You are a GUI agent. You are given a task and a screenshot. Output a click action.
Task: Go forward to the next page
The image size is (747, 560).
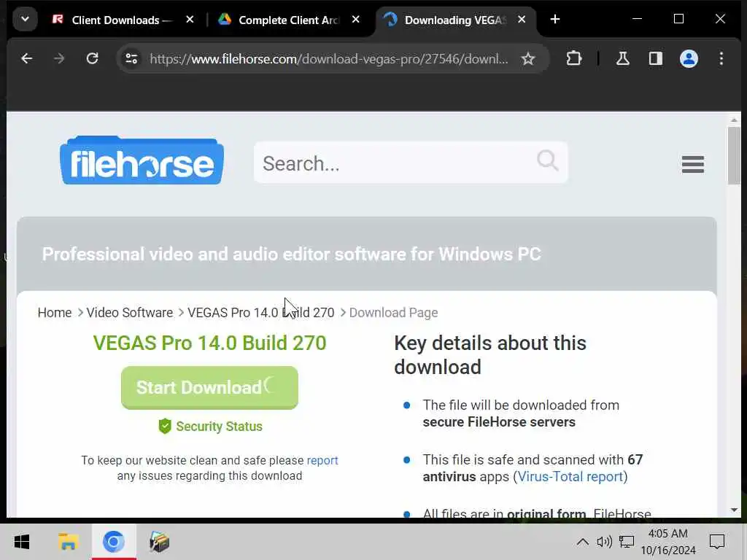point(59,58)
